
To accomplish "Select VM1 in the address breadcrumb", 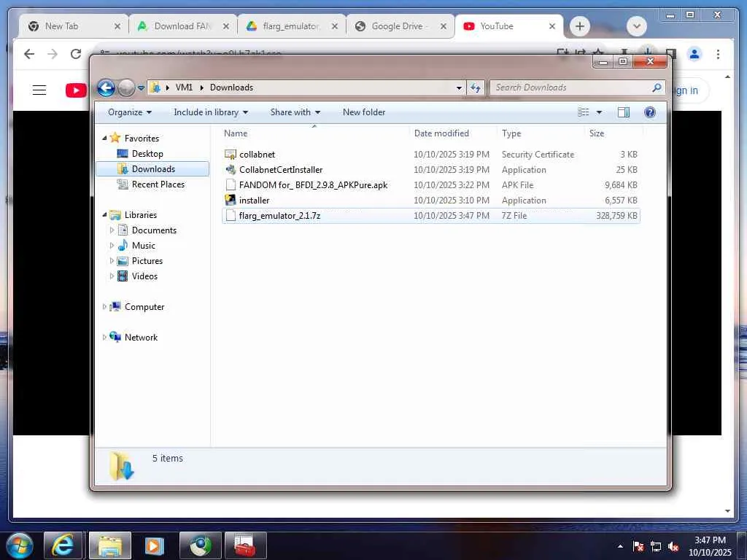I will click(184, 87).
